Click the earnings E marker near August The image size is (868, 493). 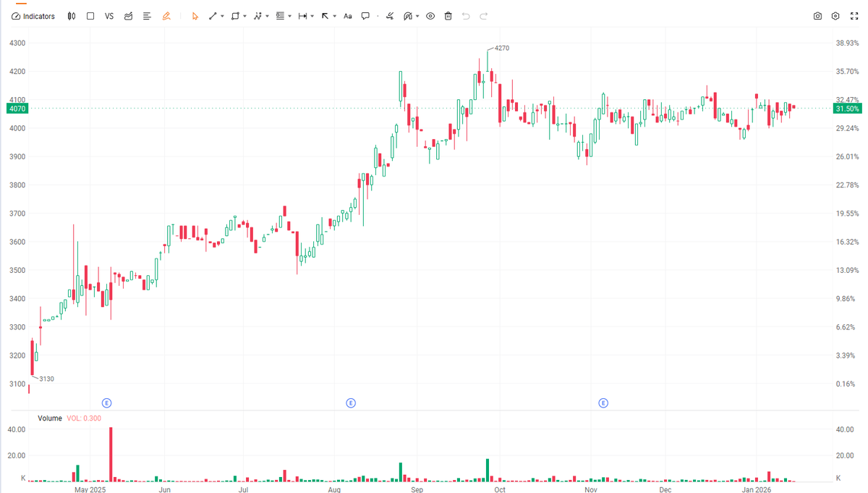pos(351,403)
